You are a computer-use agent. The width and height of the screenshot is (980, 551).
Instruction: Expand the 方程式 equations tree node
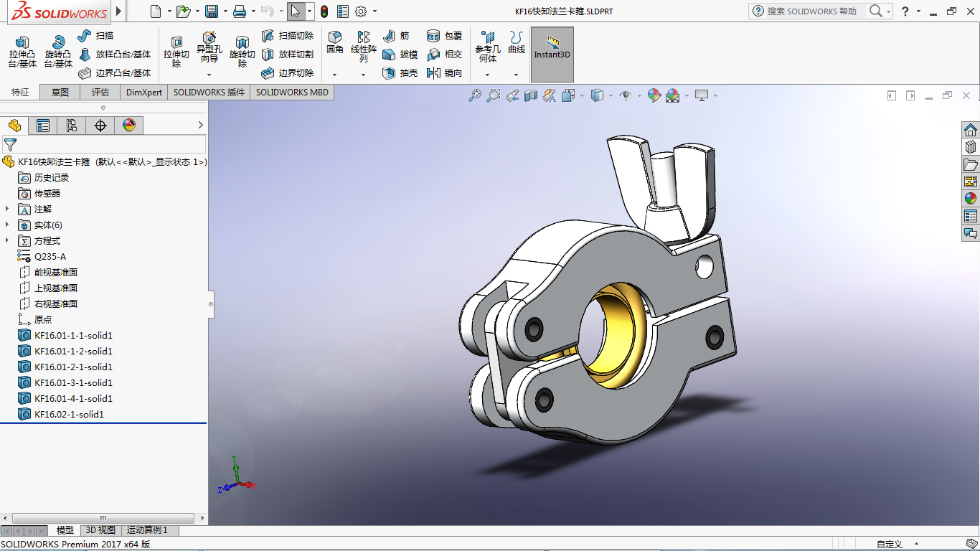7,240
